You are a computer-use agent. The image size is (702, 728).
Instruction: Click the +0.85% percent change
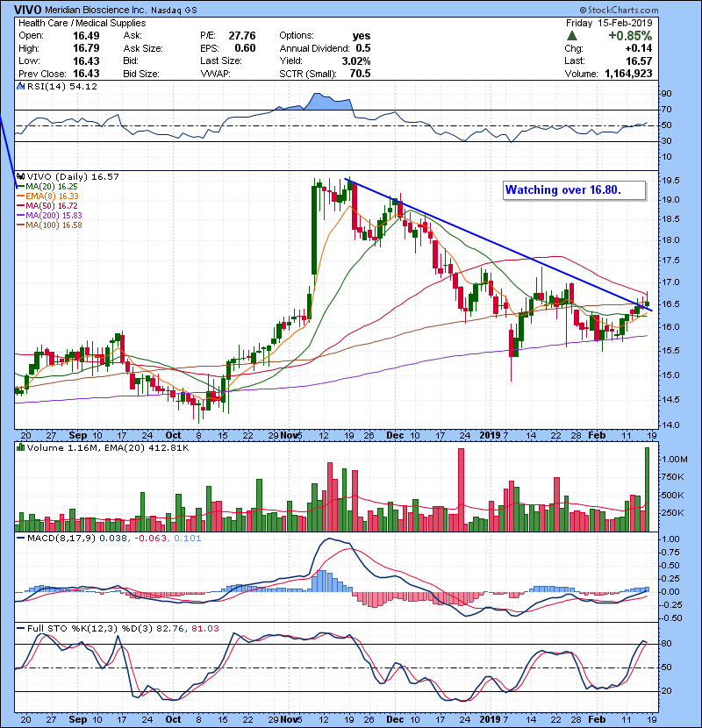(x=630, y=36)
